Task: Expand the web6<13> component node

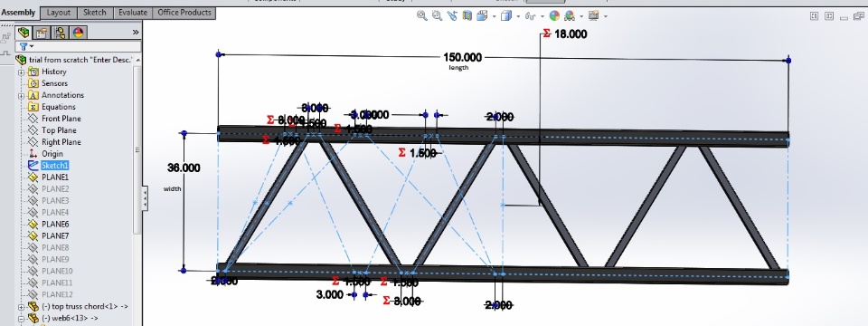Action: [x=21, y=319]
